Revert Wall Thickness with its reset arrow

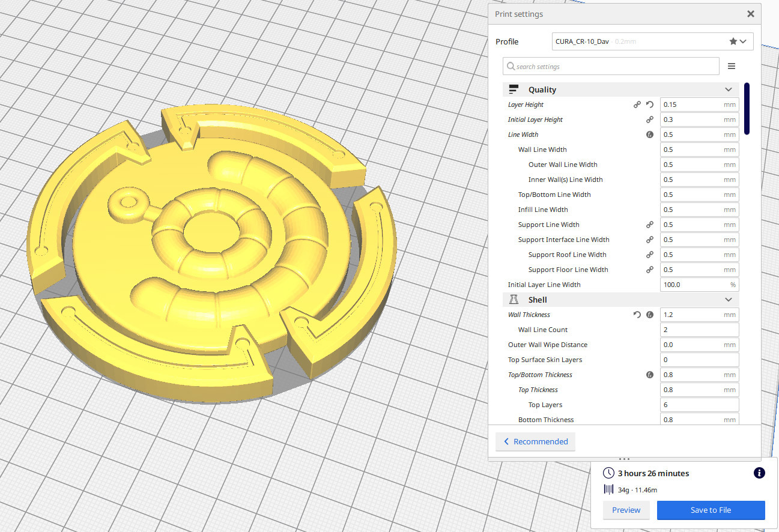coord(637,315)
